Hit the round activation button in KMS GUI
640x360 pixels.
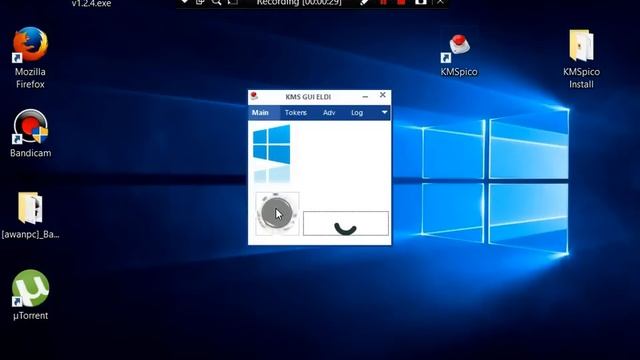pos(277,213)
